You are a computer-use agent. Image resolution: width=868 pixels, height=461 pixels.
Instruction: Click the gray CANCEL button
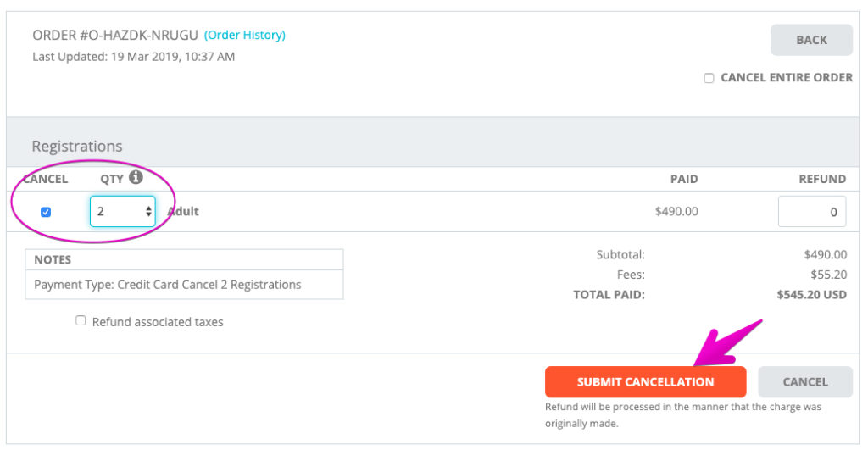tap(805, 382)
